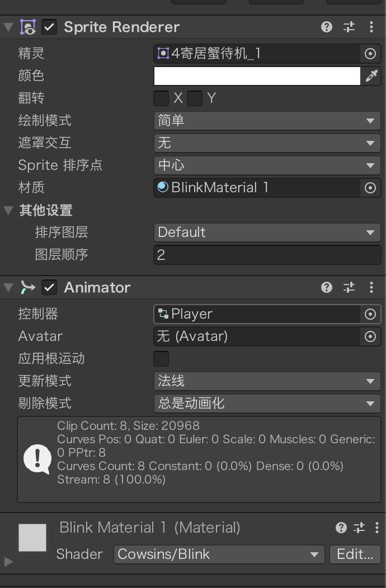The height and width of the screenshot is (588, 386).
Task: Open the draw mode dropdown
Action: [267, 121]
